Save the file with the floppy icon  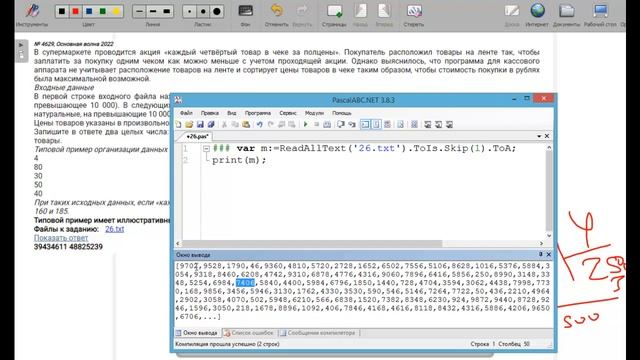pyautogui.click(x=200, y=124)
